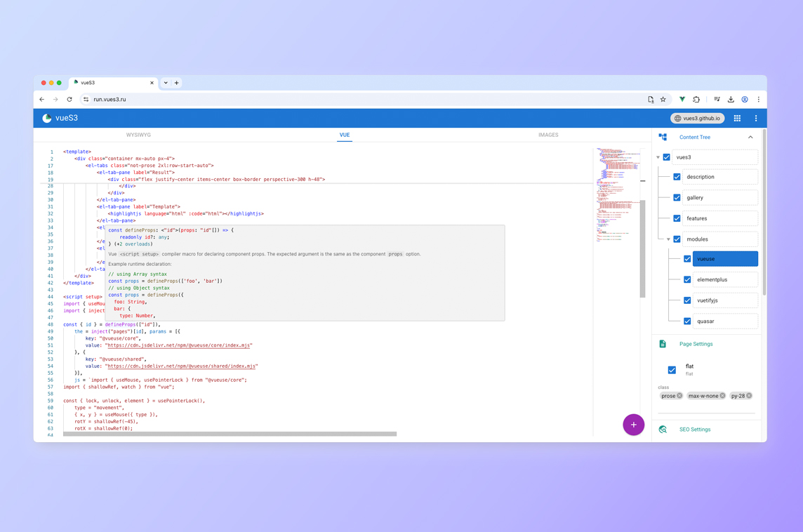Click the install app icon in the address bar
The height and width of the screenshot is (532, 803).
(651, 100)
